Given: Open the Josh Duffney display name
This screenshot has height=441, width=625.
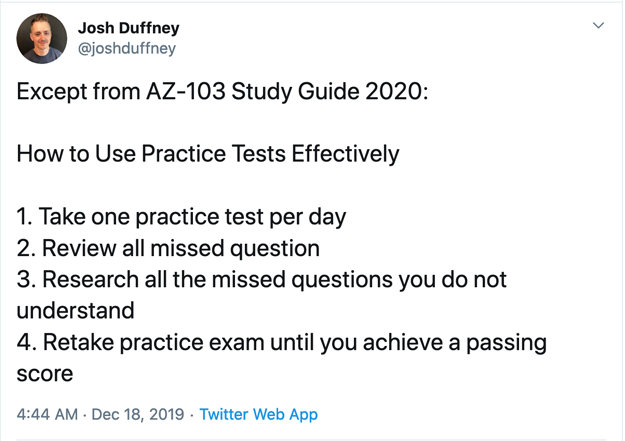Looking at the screenshot, I should [x=128, y=28].
